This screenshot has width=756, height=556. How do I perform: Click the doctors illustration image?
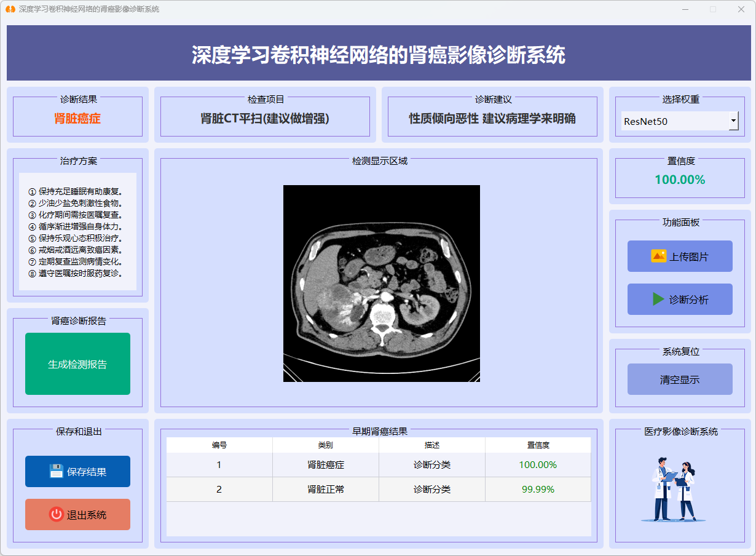pos(674,490)
